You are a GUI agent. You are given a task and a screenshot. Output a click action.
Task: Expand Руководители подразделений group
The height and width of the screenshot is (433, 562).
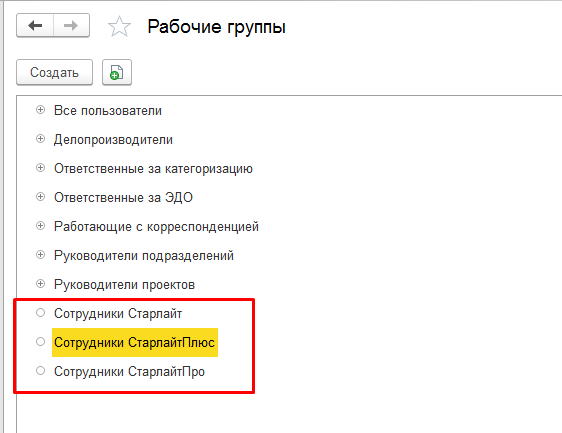[x=41, y=255]
